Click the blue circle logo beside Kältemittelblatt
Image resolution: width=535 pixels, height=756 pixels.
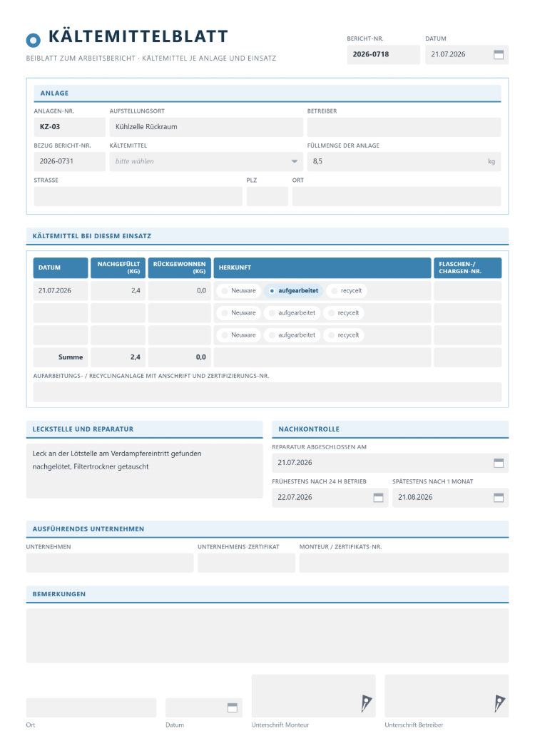(34, 40)
